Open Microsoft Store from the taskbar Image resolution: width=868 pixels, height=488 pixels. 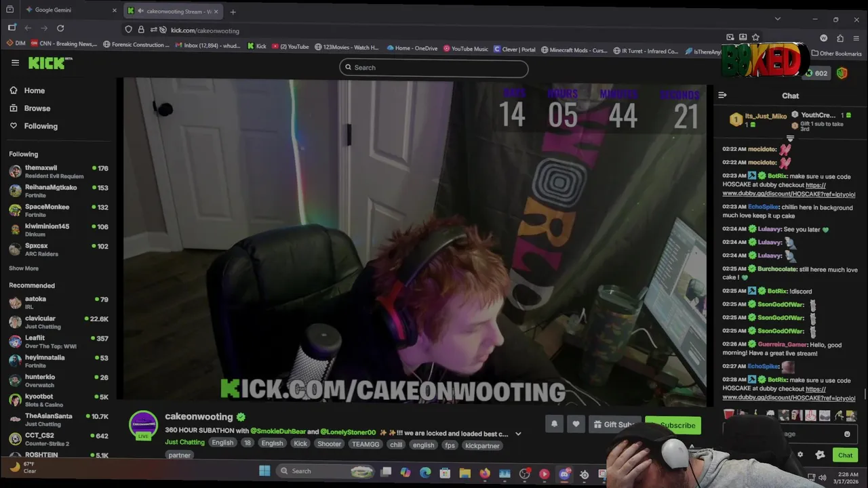coord(445,473)
